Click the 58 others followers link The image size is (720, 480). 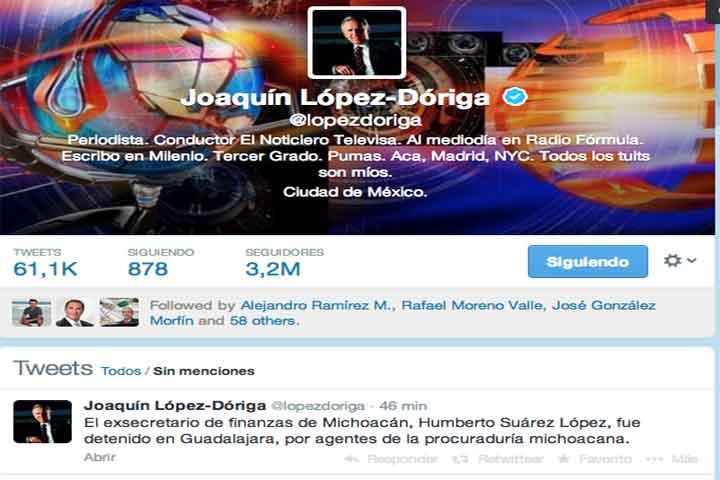(264, 321)
